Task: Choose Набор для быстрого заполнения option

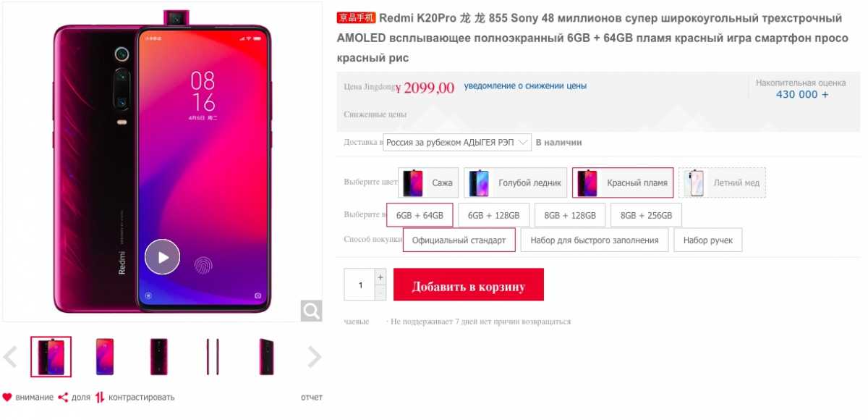Action: point(595,240)
